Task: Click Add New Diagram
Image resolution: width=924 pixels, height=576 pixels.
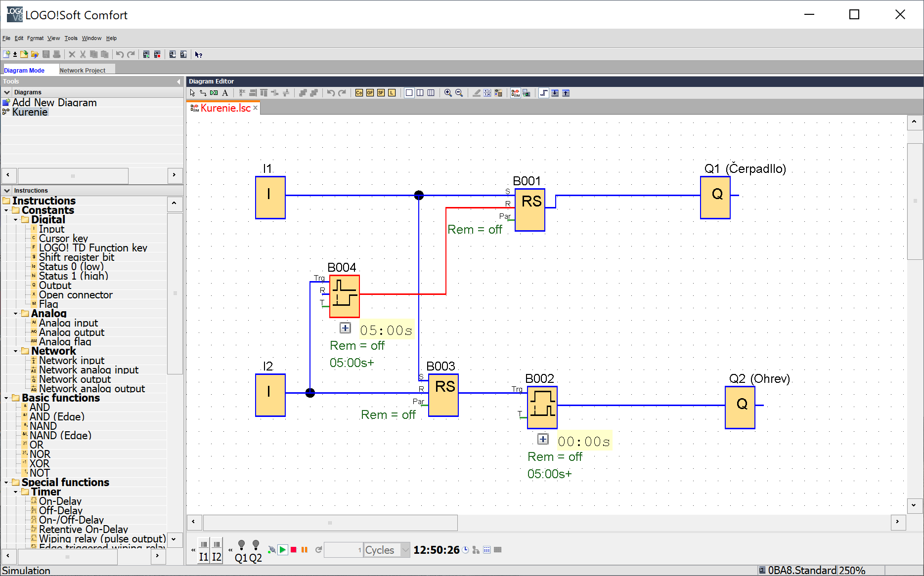Action: click(x=54, y=103)
